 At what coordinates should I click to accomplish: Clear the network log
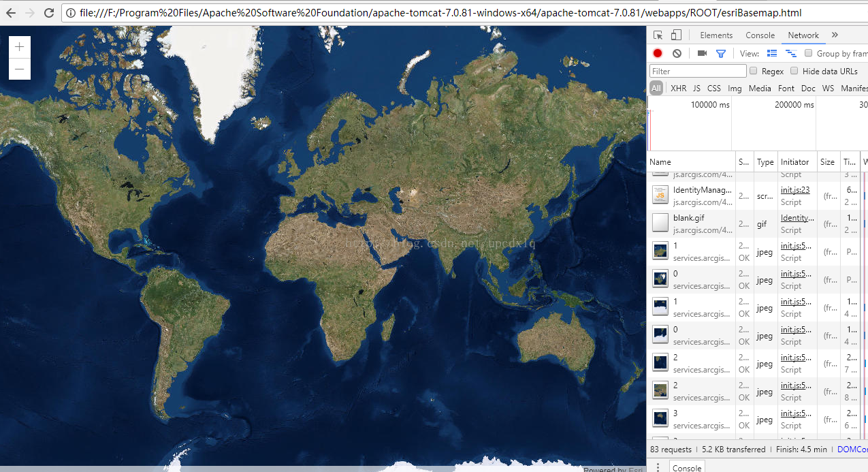(677, 53)
